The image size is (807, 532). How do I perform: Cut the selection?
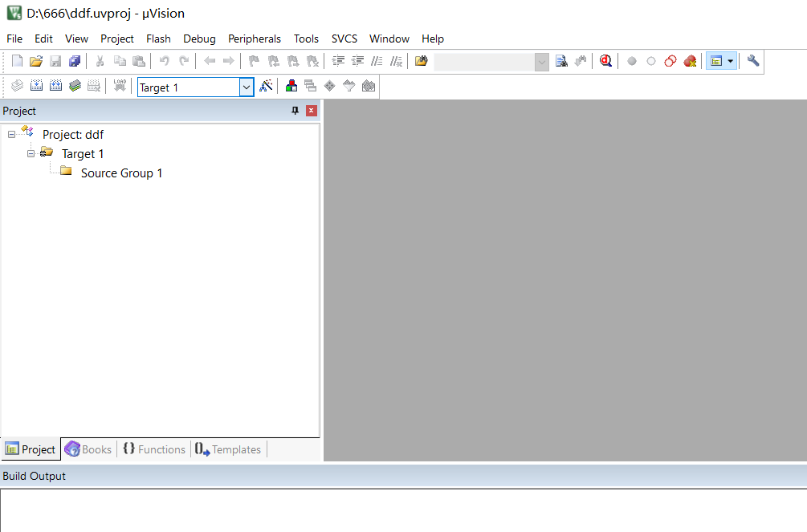100,61
